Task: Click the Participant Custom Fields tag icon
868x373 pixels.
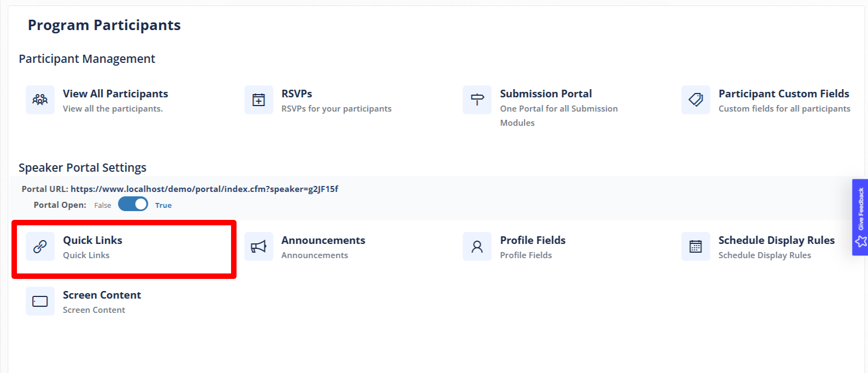Action: (695, 100)
